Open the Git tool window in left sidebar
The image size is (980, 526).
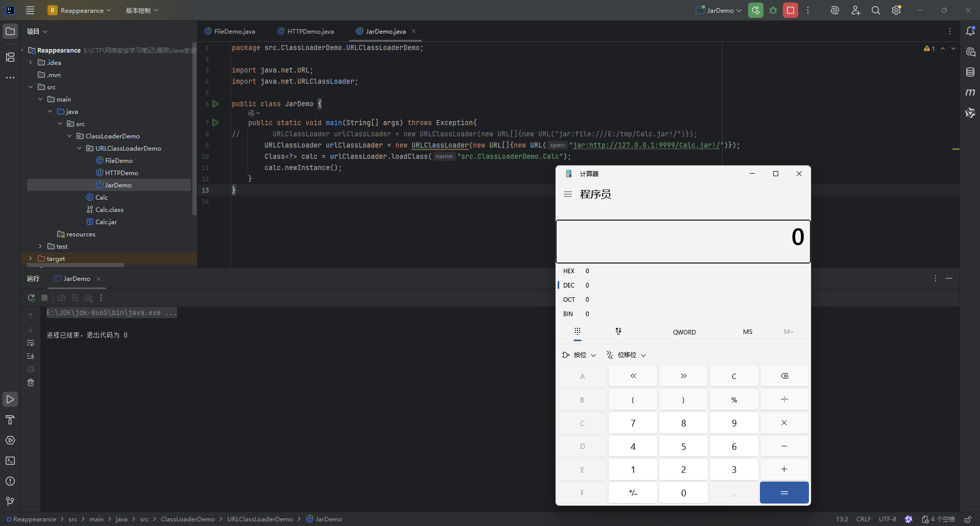(10, 501)
